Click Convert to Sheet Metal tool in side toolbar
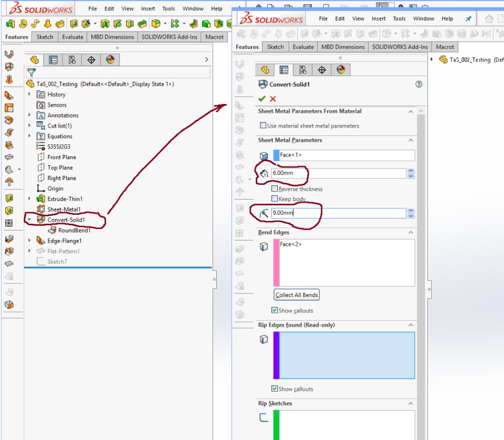The image size is (504, 440). [x=9, y=67]
